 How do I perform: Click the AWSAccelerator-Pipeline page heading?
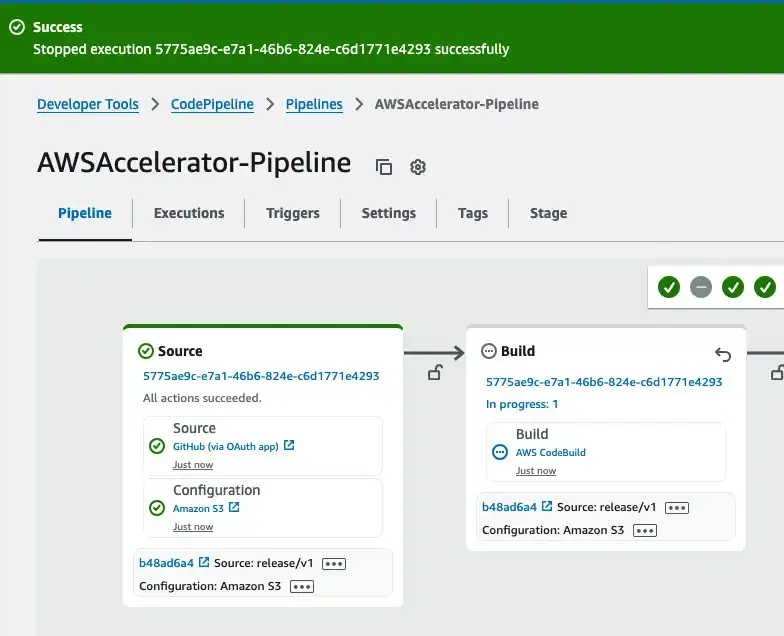[194, 162]
